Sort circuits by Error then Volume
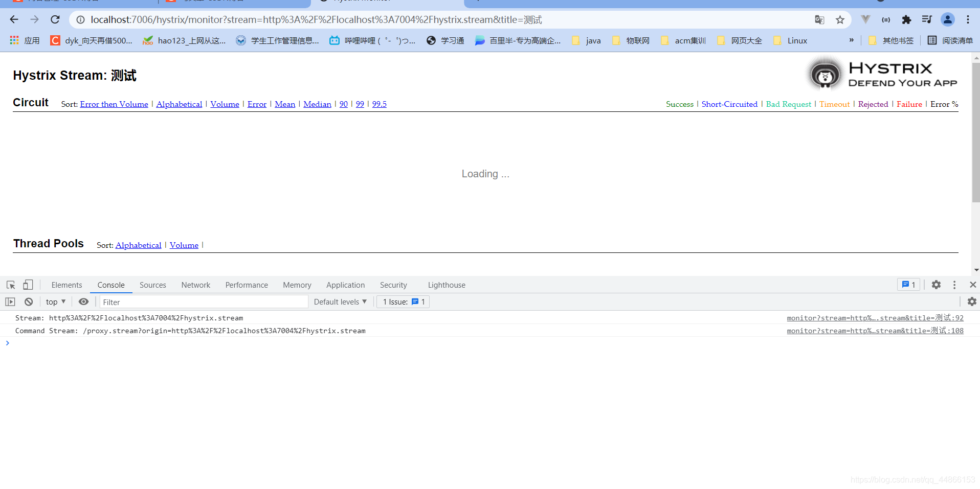980x489 pixels. (114, 104)
